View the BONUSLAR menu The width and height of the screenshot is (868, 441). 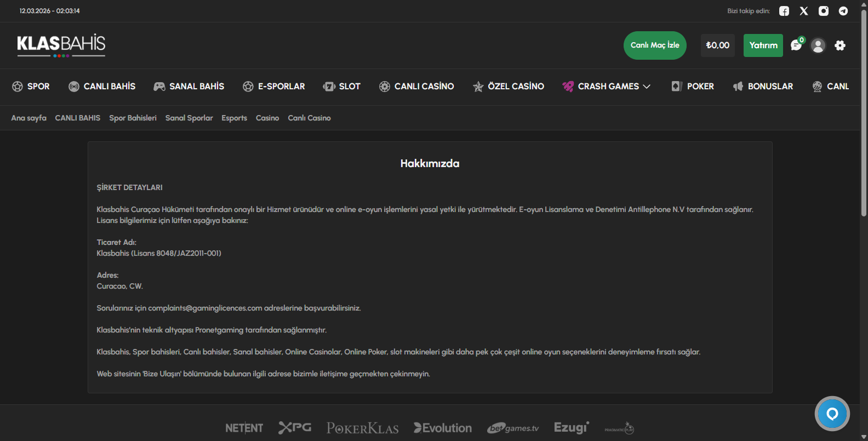tap(763, 87)
